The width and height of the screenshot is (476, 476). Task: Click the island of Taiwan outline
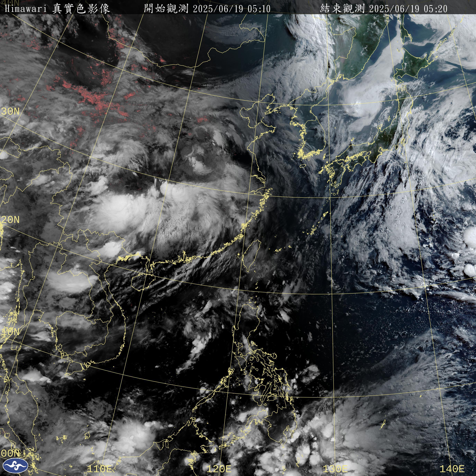(252, 256)
